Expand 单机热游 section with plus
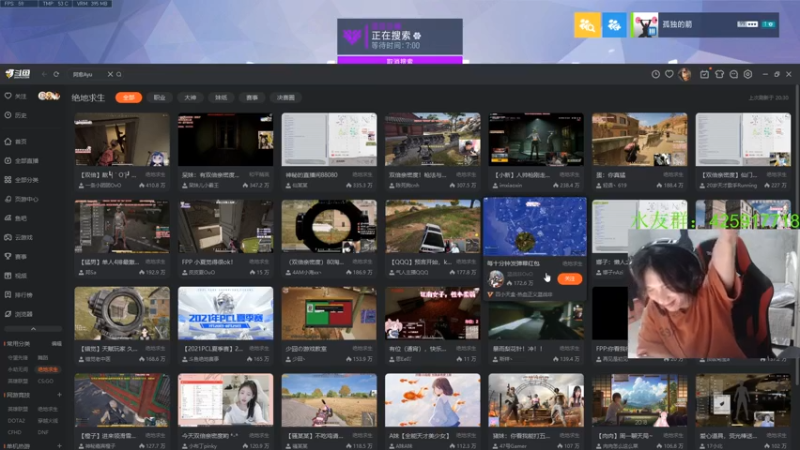Screen dimensions: 800x450 pos(59,446)
